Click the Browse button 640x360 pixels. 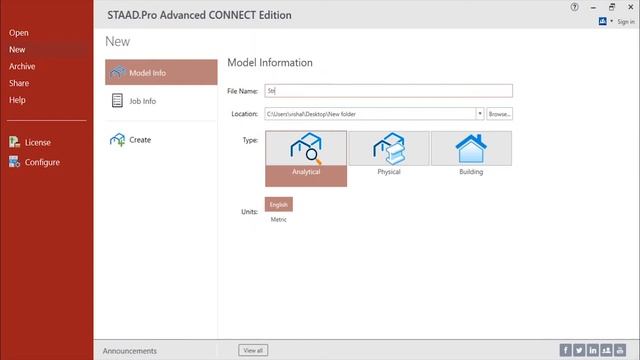[499, 114]
